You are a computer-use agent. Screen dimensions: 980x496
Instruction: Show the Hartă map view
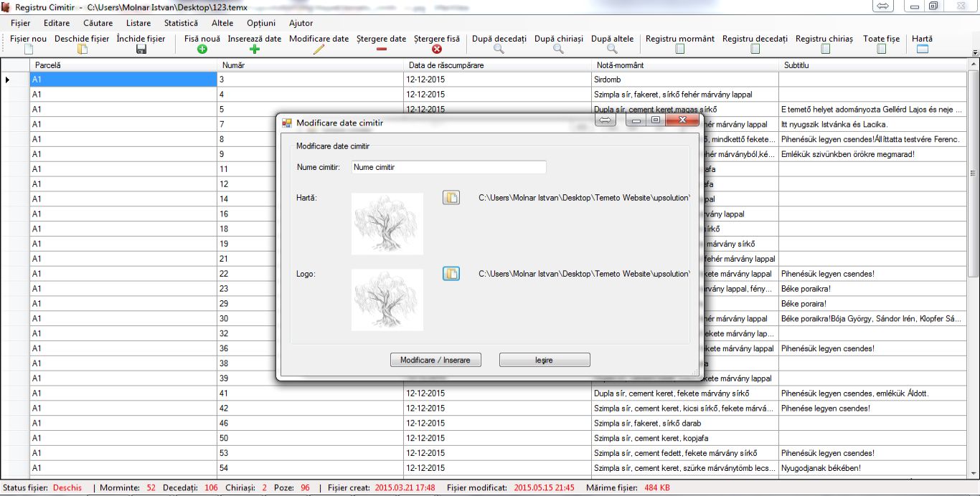tap(923, 49)
